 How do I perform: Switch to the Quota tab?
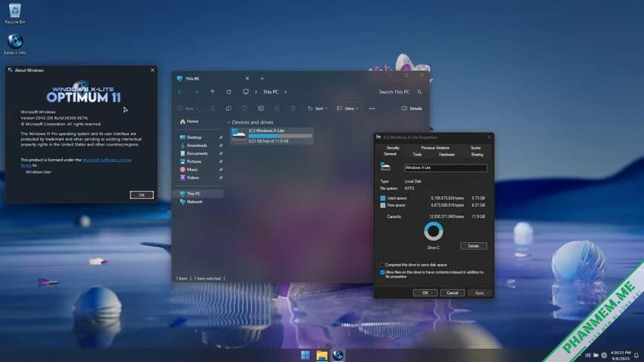click(x=475, y=148)
